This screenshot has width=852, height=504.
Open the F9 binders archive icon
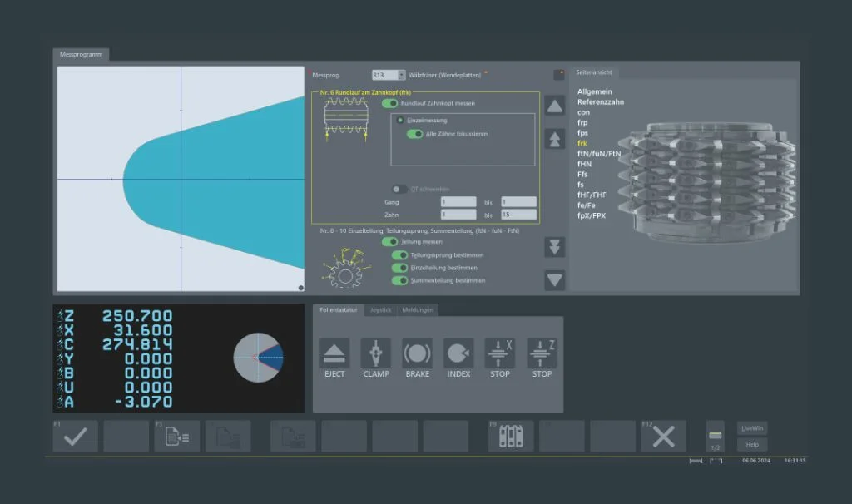pyautogui.click(x=510, y=437)
